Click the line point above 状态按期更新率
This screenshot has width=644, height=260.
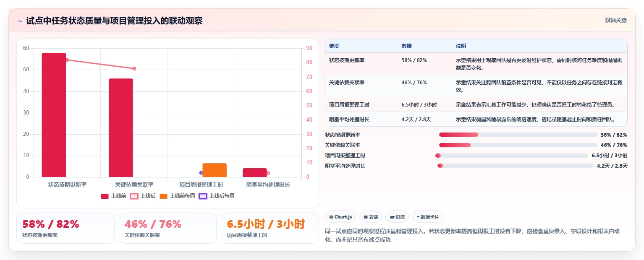click(x=67, y=60)
